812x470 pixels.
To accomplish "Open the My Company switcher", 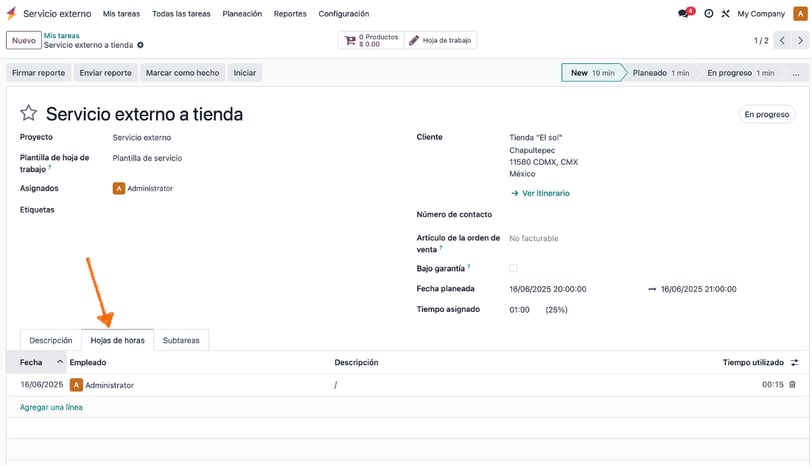I will point(761,14).
